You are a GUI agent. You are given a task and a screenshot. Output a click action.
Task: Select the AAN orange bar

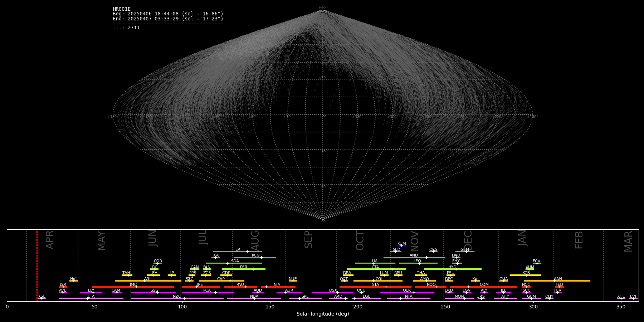557,281
